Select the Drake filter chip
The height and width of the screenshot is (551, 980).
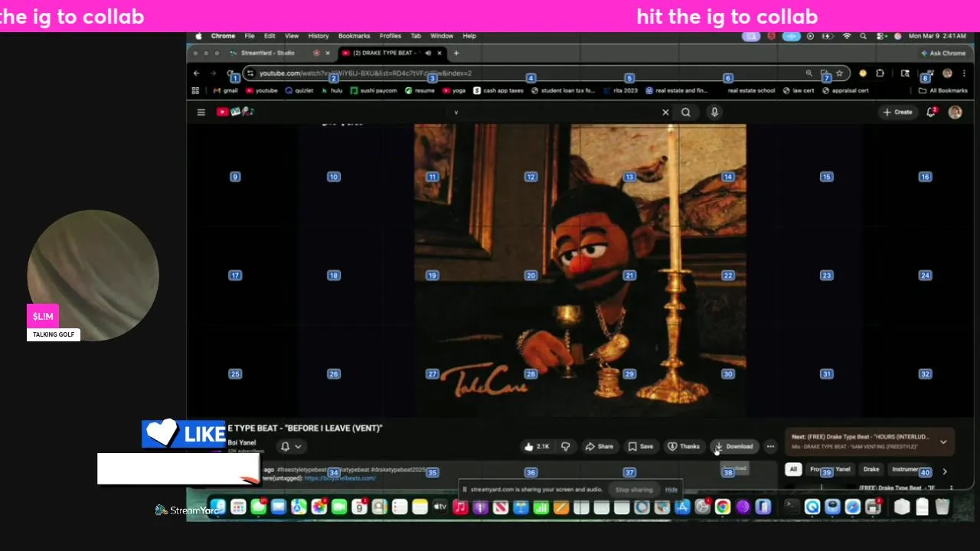[871, 469]
